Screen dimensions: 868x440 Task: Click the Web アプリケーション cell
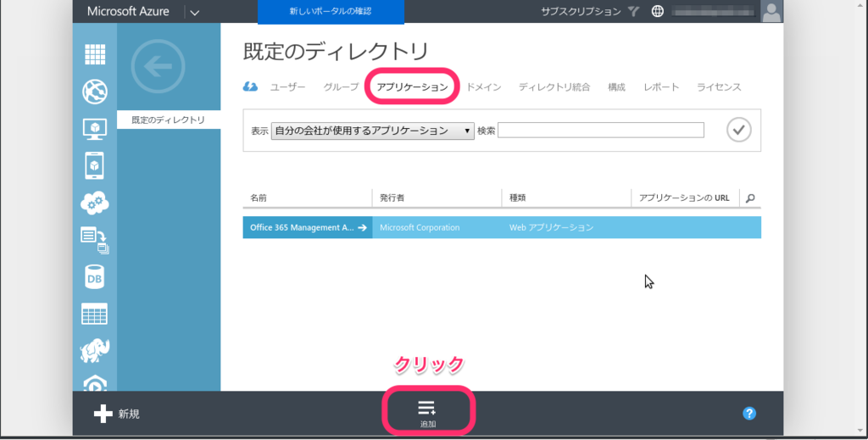tap(551, 227)
